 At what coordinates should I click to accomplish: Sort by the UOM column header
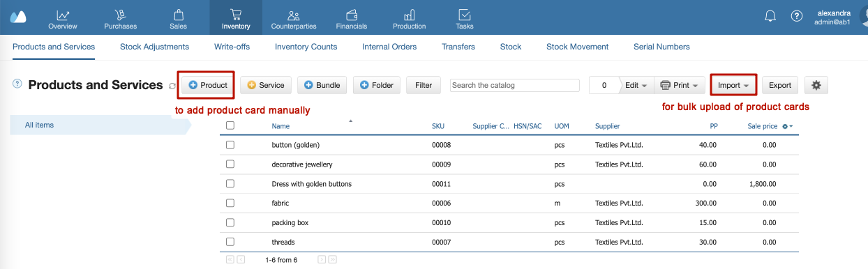562,126
